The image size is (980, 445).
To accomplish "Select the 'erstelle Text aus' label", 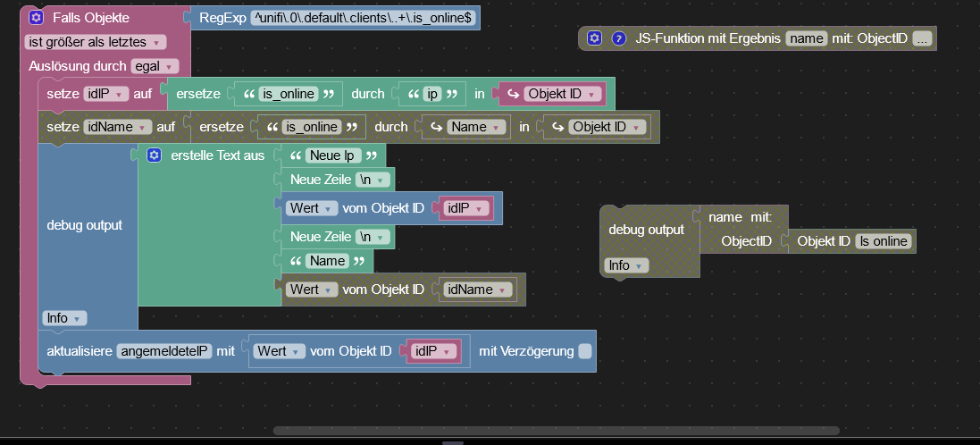I will [217, 155].
